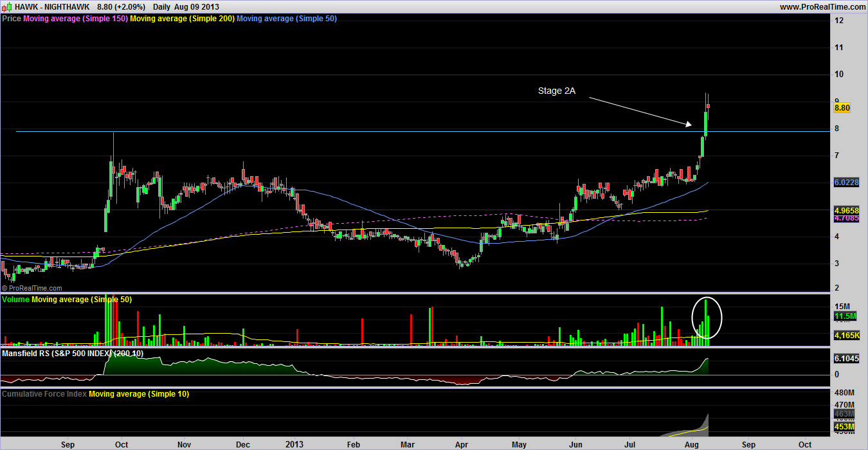
Task: Click the white Stage 2A arrow
Action: pyautogui.click(x=640, y=111)
